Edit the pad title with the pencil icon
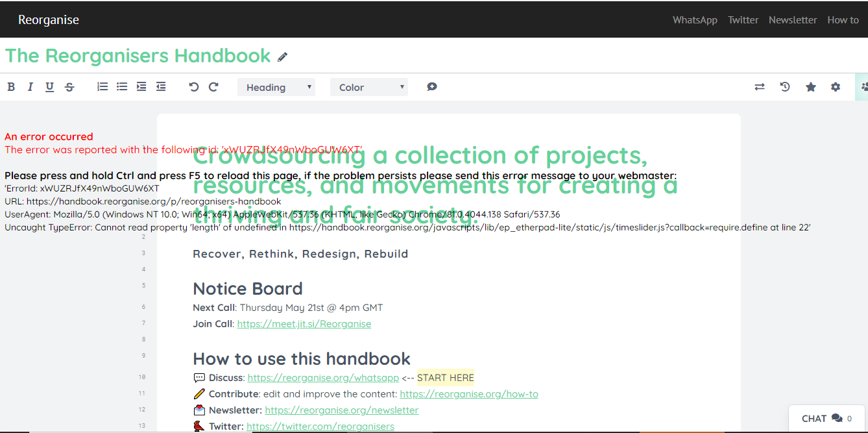 (282, 56)
